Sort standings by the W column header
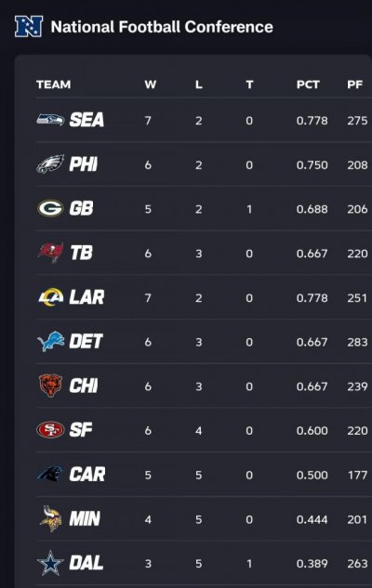The width and height of the screenshot is (372, 588). pos(150,85)
